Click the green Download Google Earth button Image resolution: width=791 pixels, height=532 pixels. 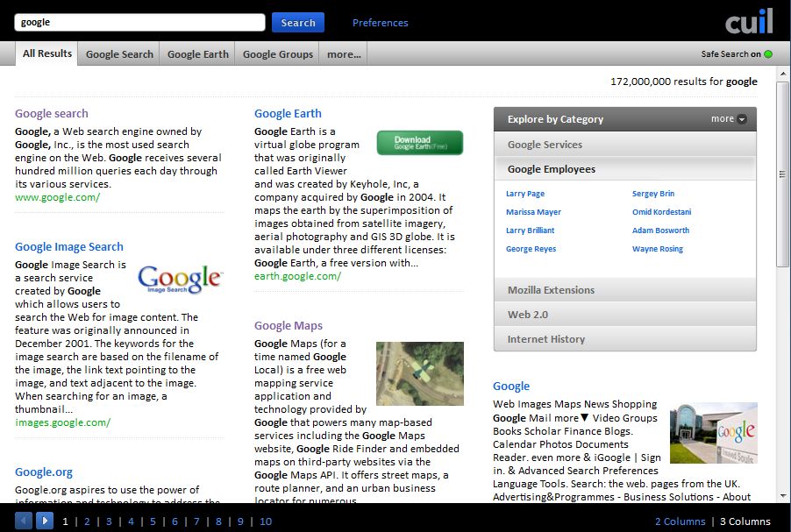[x=420, y=143]
